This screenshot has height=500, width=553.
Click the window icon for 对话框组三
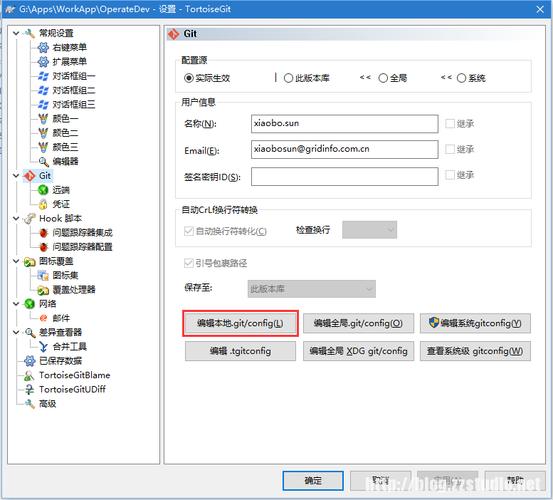(43, 104)
